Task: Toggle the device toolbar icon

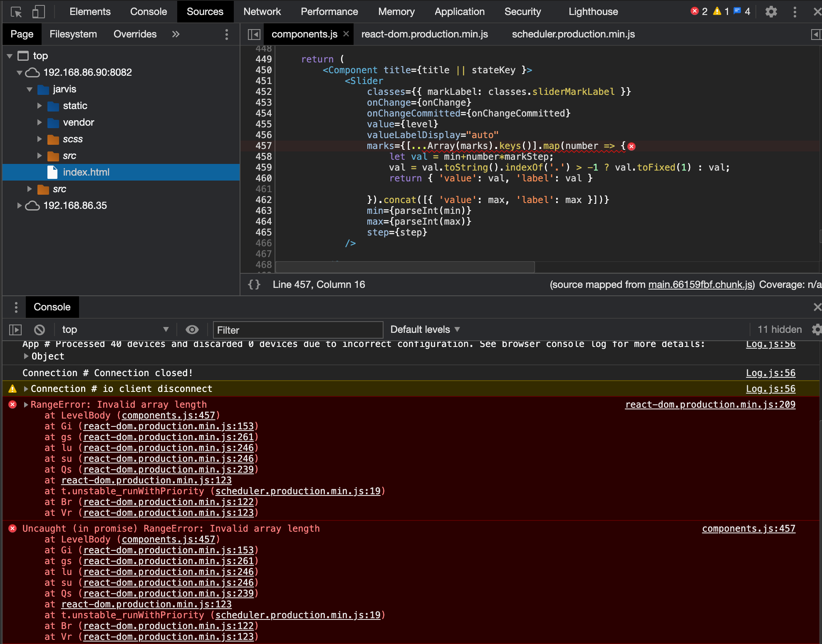Action: 38,12
